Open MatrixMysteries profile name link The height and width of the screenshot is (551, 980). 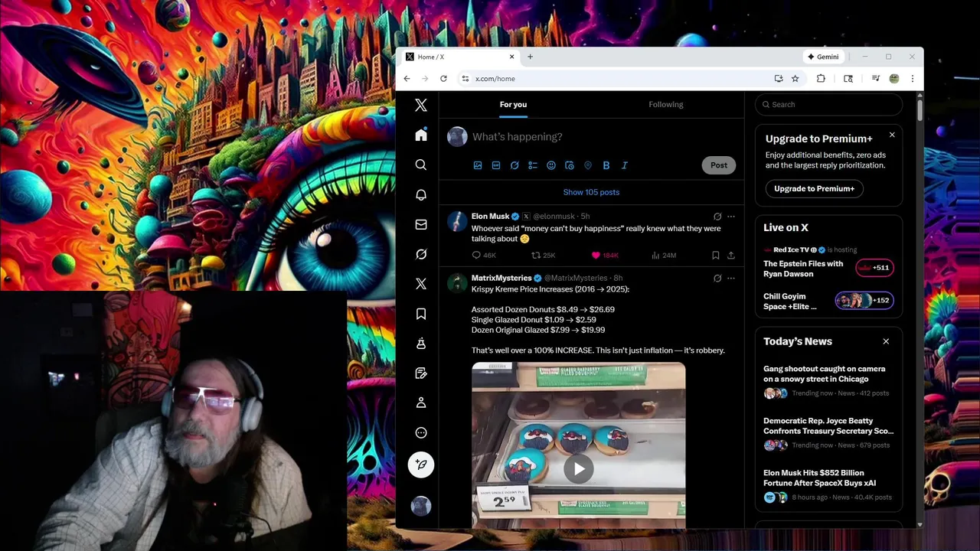point(501,279)
